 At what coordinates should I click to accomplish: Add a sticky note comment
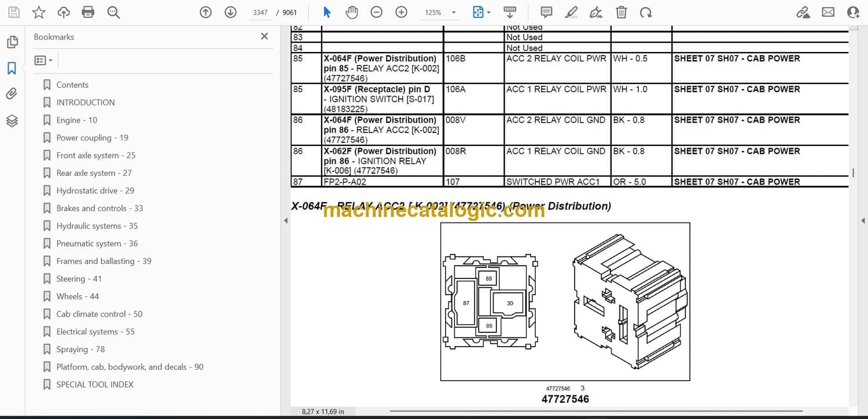point(546,12)
